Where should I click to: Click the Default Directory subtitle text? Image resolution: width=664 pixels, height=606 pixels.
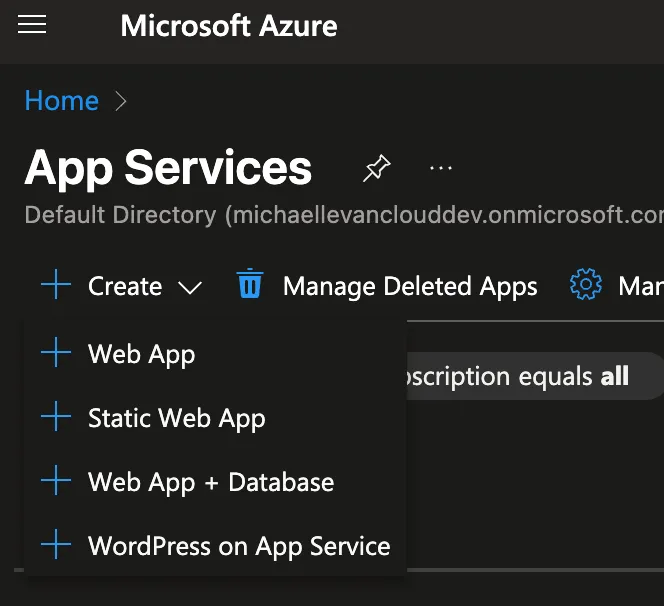coord(344,215)
